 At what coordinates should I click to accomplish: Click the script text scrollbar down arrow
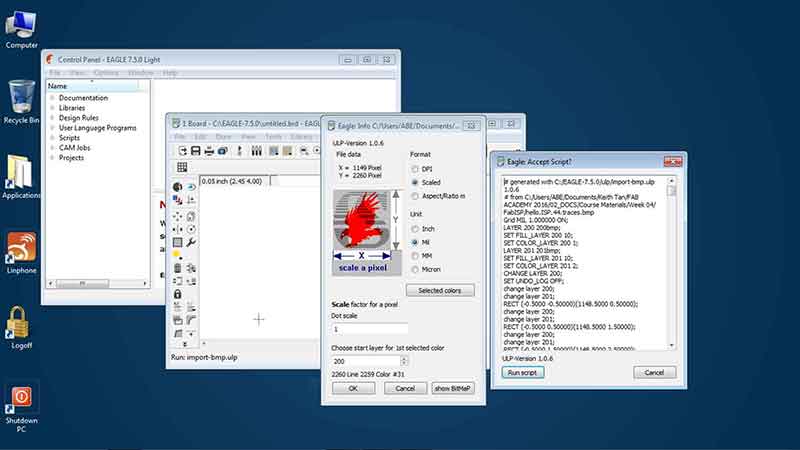coord(671,345)
